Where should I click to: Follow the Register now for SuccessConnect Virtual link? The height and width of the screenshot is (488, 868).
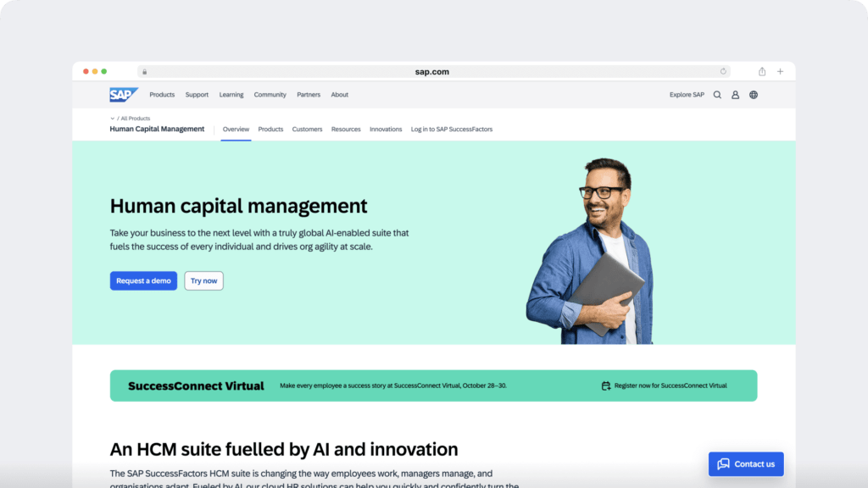(669, 385)
